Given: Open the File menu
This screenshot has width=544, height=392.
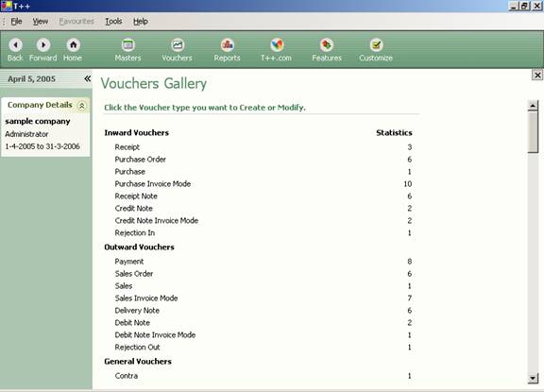Looking at the screenshot, I should tap(16, 22).
